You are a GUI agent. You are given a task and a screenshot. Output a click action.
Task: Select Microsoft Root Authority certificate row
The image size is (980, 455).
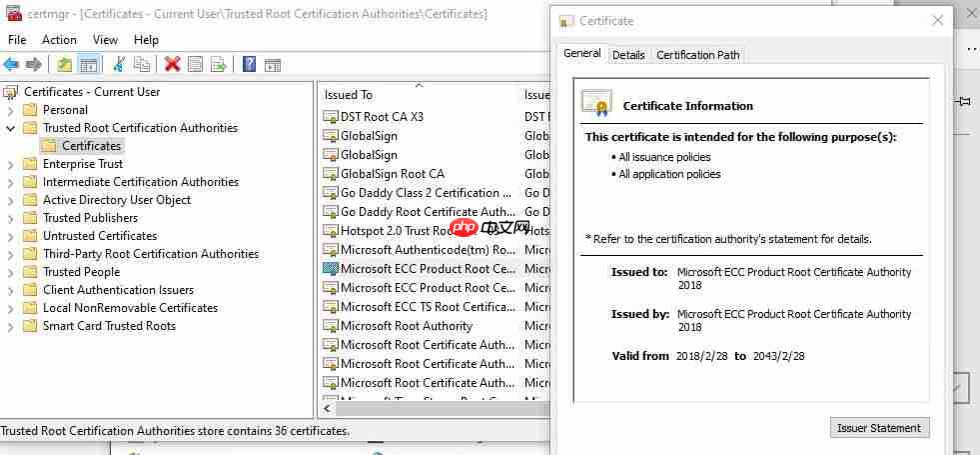(x=406, y=326)
